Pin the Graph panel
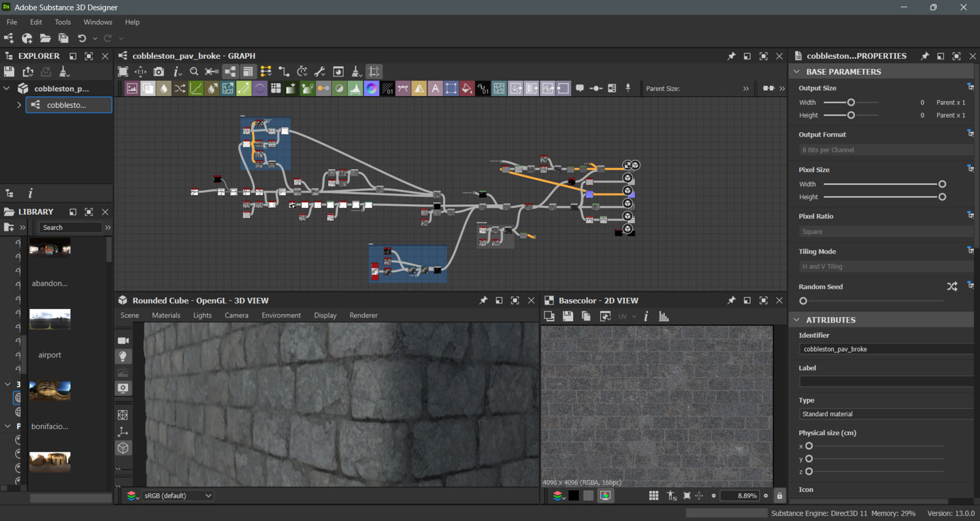Image resolution: width=980 pixels, height=521 pixels. tap(731, 56)
